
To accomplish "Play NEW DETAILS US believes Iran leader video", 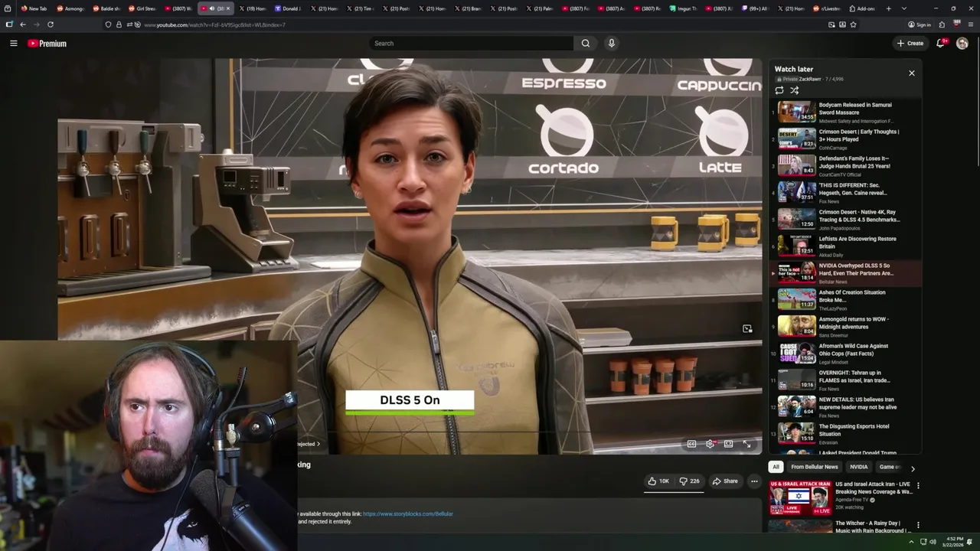I will coord(845,407).
